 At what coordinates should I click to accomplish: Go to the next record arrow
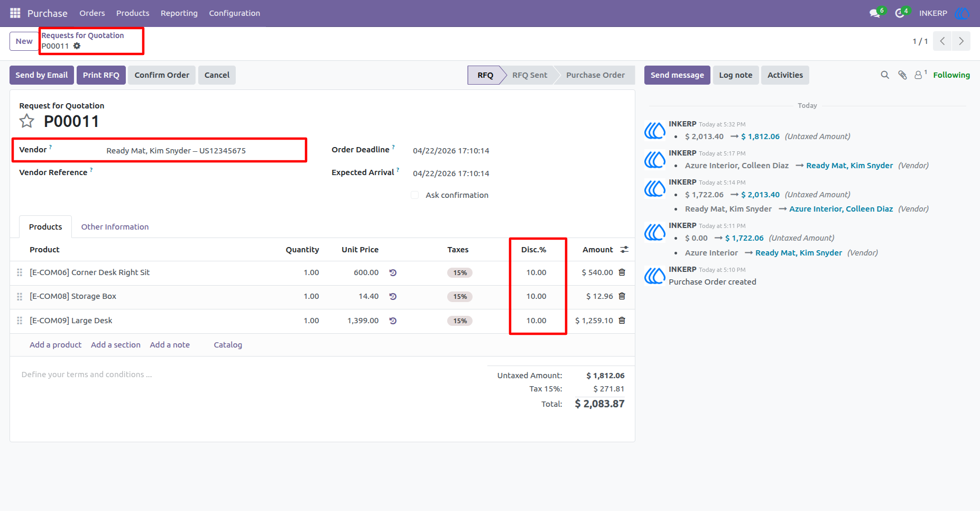click(961, 41)
